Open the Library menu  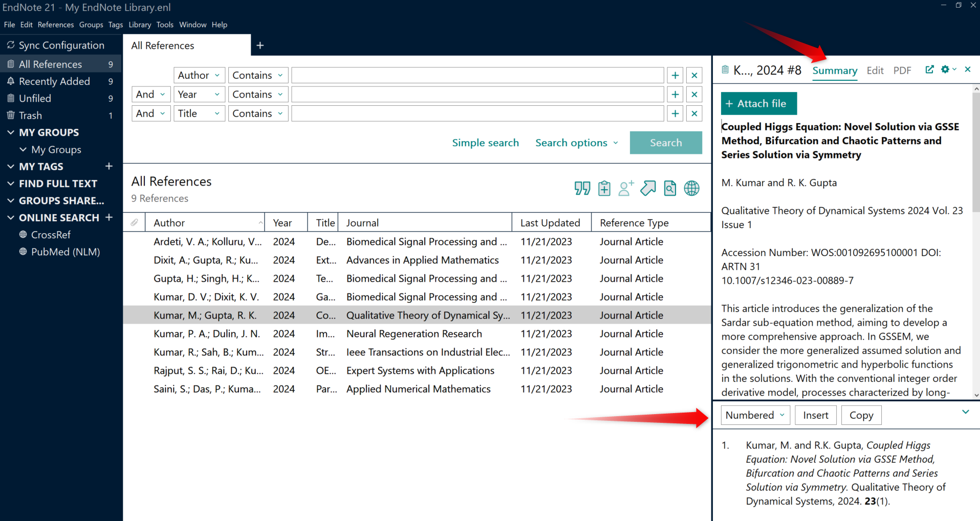coord(140,25)
